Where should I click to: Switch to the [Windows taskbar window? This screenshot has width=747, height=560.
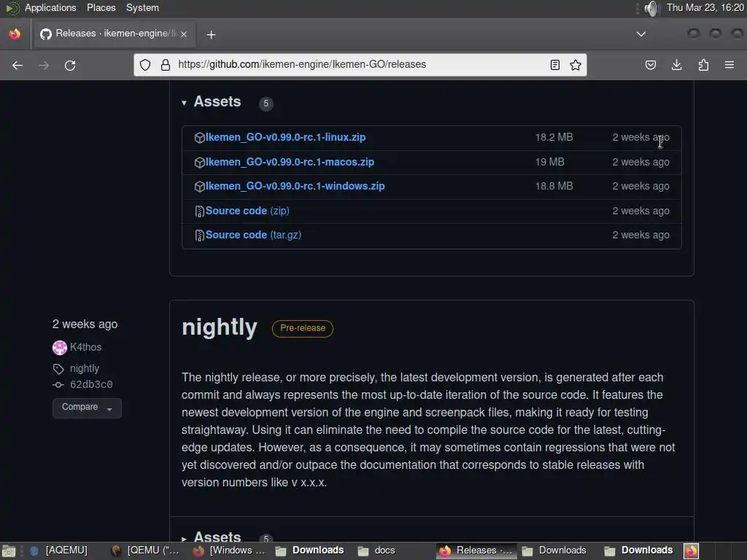pos(230,551)
